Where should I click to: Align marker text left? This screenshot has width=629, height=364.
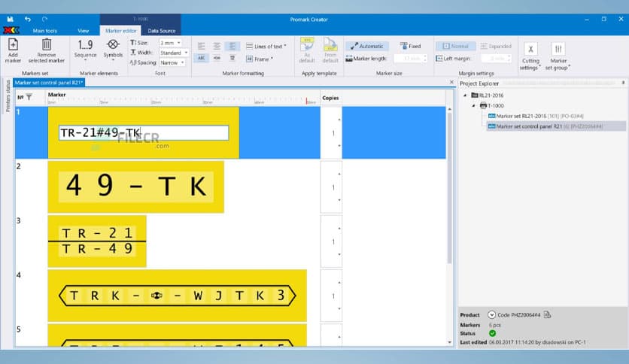pyautogui.click(x=202, y=46)
